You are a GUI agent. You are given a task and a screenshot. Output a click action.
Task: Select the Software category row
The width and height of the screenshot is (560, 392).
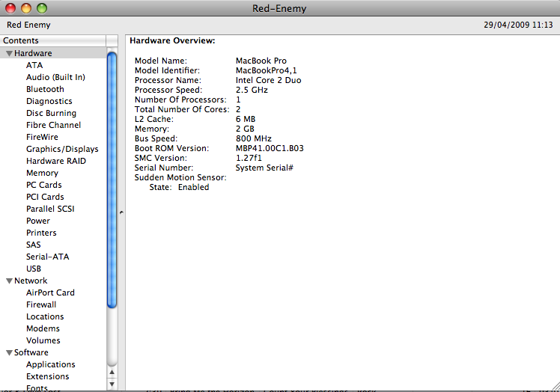click(x=53, y=353)
